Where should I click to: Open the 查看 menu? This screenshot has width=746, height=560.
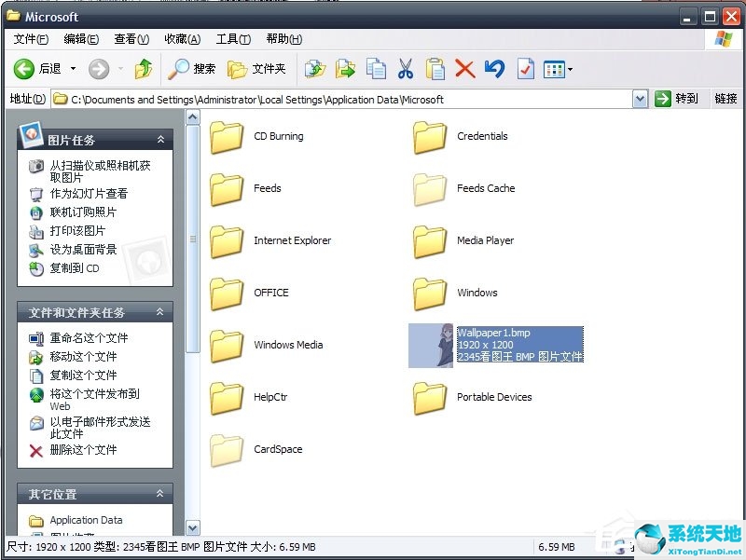[x=130, y=39]
